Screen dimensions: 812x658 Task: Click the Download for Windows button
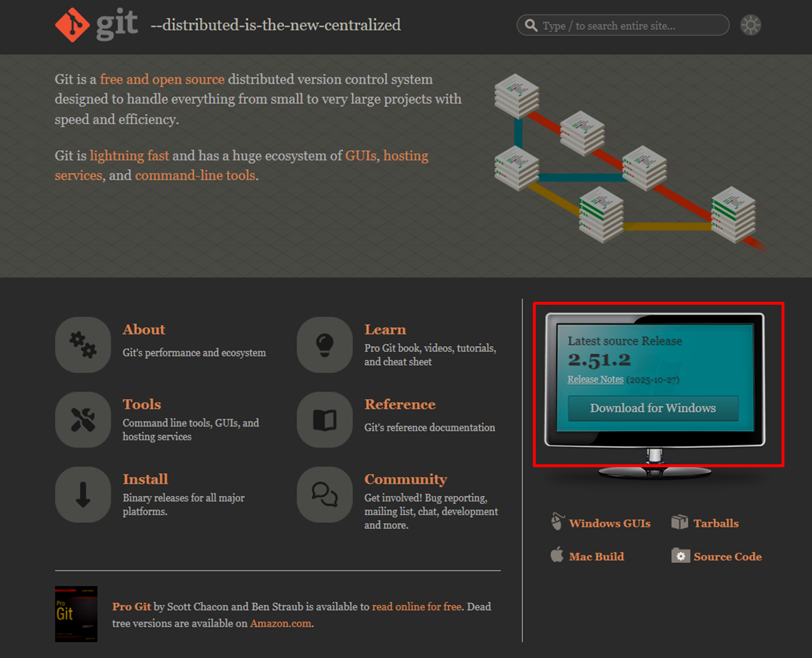tap(653, 408)
